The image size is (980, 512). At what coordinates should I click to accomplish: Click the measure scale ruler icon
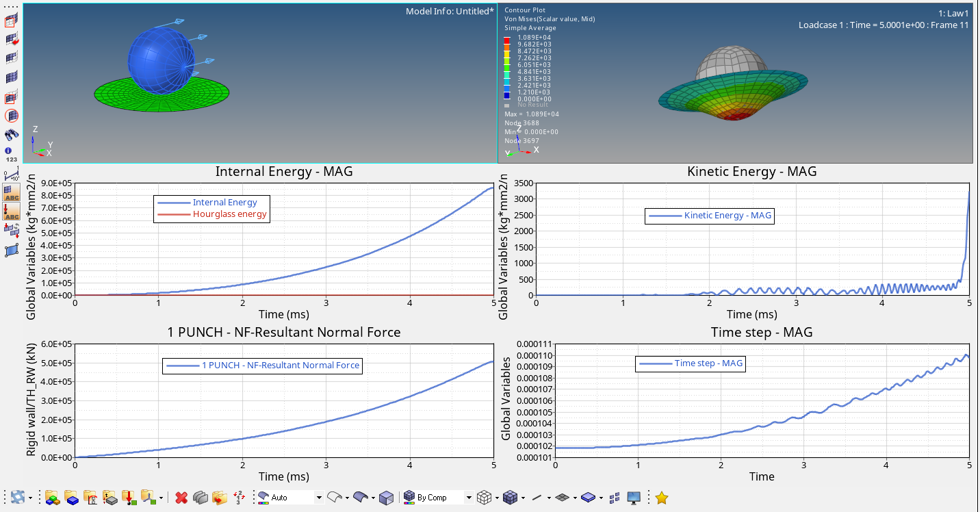12,175
